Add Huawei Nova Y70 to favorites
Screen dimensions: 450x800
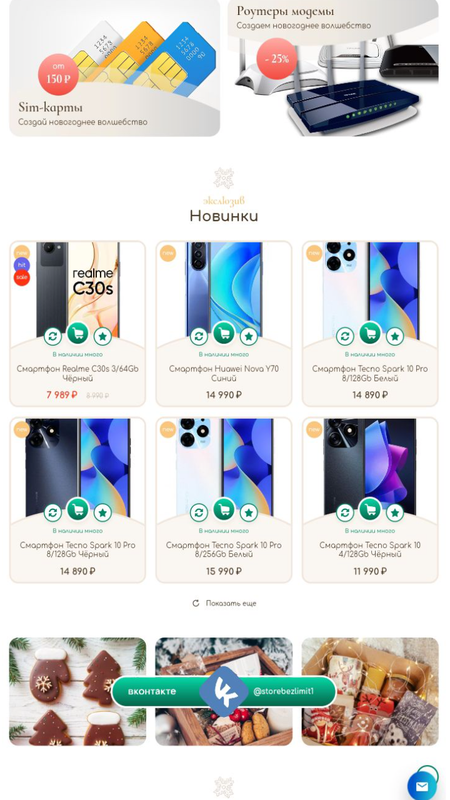click(248, 336)
